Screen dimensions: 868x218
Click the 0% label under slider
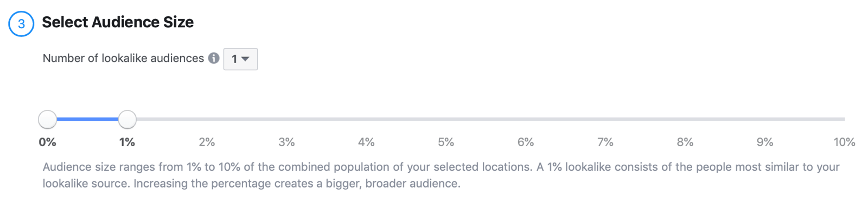48,142
